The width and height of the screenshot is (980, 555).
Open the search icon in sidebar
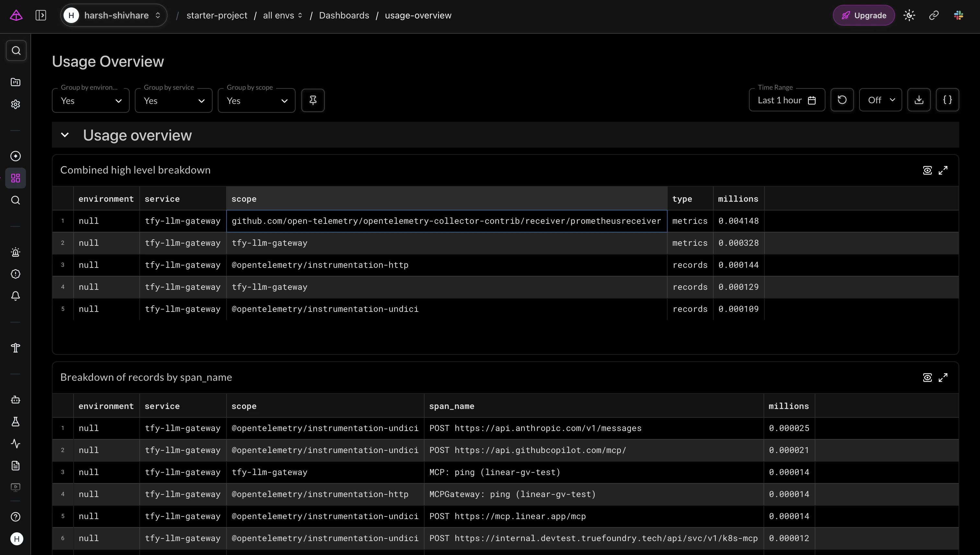pos(16,50)
